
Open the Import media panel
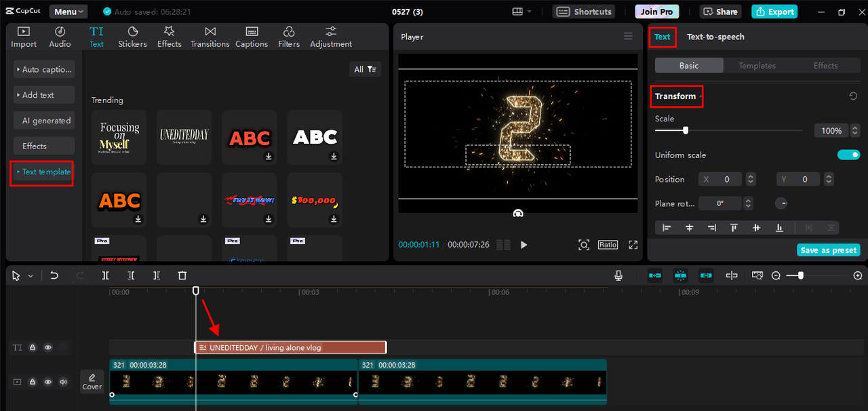(24, 37)
